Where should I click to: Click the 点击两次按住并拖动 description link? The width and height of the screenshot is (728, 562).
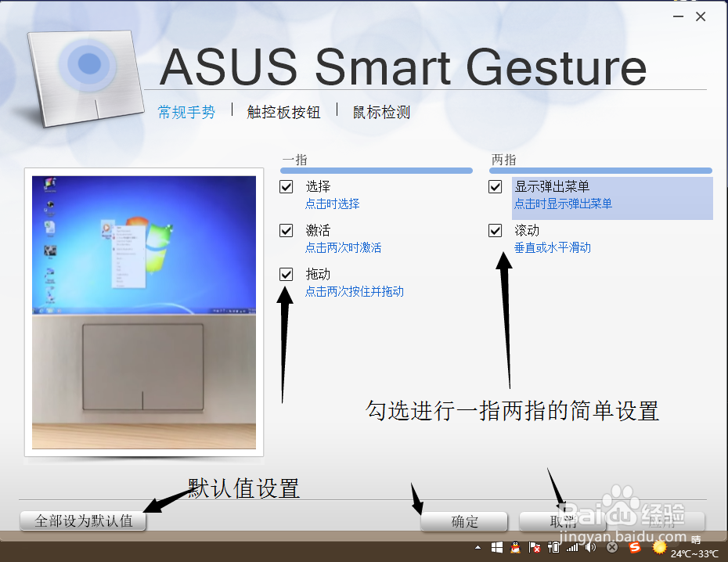click(x=355, y=291)
